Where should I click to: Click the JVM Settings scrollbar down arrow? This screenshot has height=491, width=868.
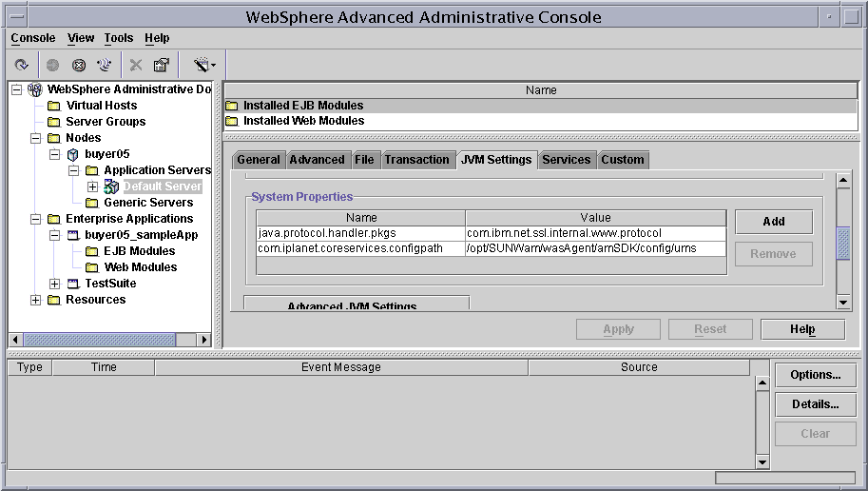(843, 303)
